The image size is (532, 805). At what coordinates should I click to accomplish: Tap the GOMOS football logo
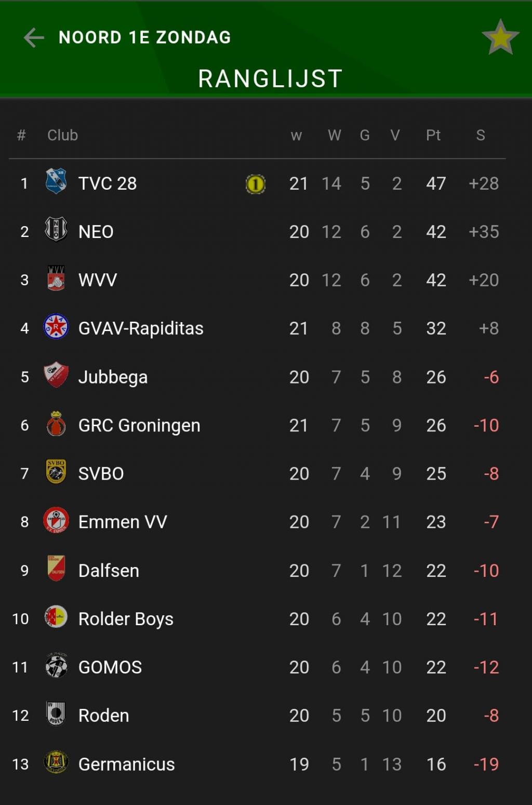pos(56,665)
